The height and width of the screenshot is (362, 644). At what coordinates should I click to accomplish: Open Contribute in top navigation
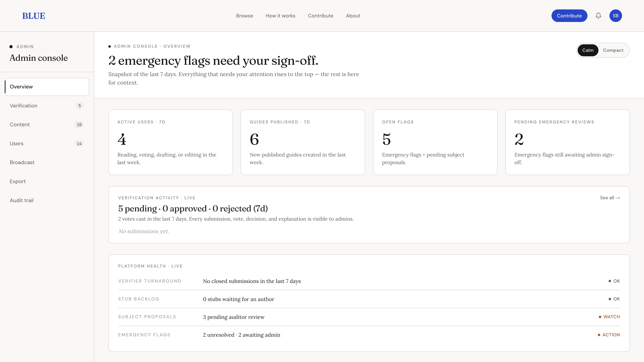click(320, 16)
